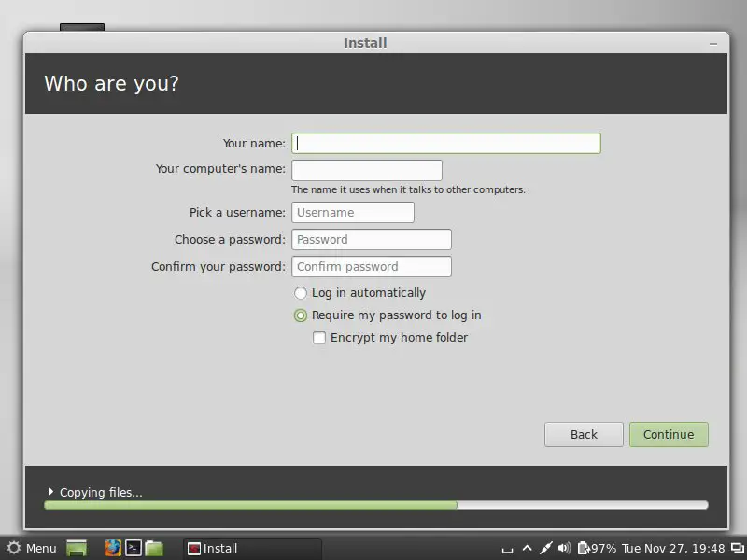Open the file manager folder icon
The width and height of the screenshot is (747, 560).
pos(154,549)
